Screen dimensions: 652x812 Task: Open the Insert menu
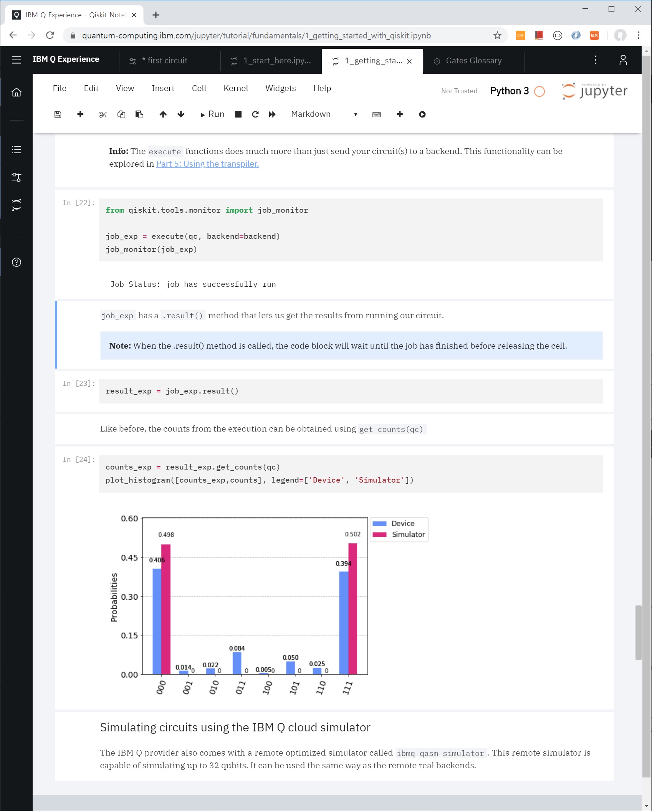tap(163, 88)
